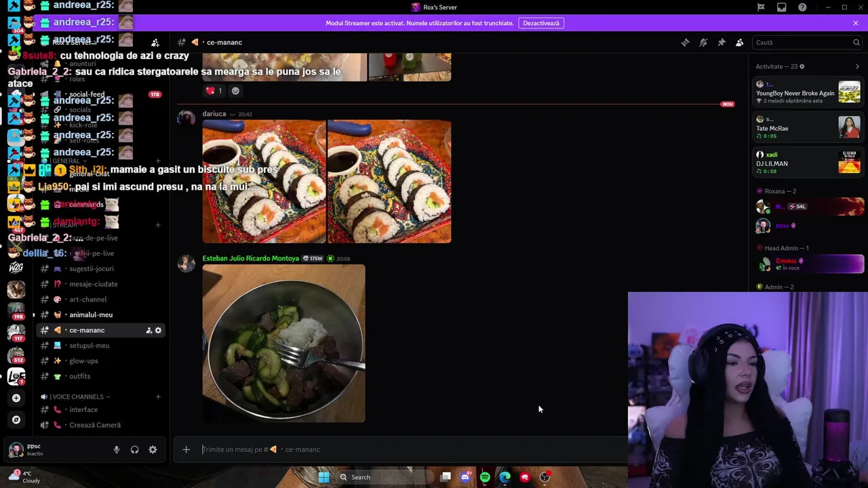The image size is (868, 488).
Task: Open notification settings bell icon
Action: tap(703, 42)
